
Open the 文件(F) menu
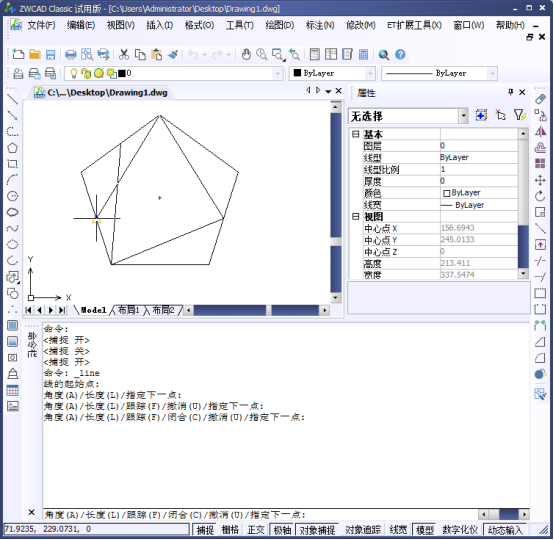point(42,25)
